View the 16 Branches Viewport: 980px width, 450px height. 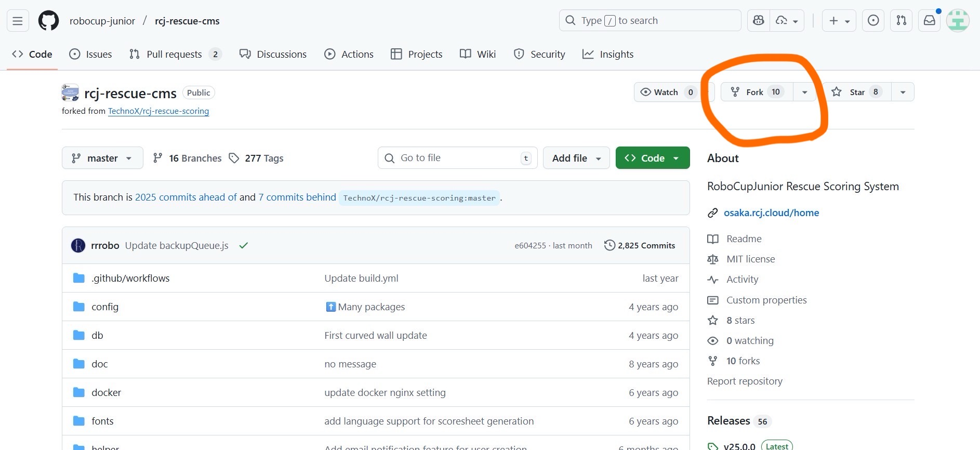pyautogui.click(x=188, y=158)
